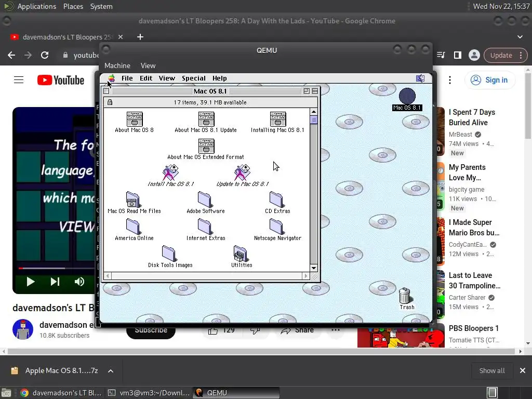The width and height of the screenshot is (532, 399).
Task: Select Utilities folder icon
Action: click(x=241, y=254)
